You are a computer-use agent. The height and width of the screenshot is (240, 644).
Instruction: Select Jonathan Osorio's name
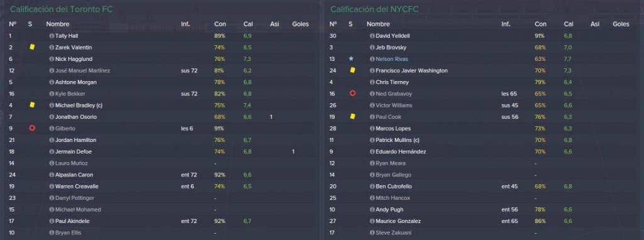[76, 117]
